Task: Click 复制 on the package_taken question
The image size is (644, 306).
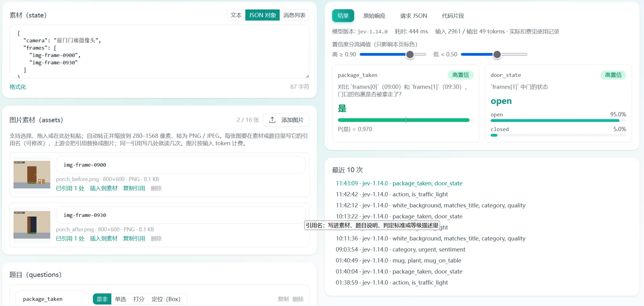Action: click(x=283, y=299)
